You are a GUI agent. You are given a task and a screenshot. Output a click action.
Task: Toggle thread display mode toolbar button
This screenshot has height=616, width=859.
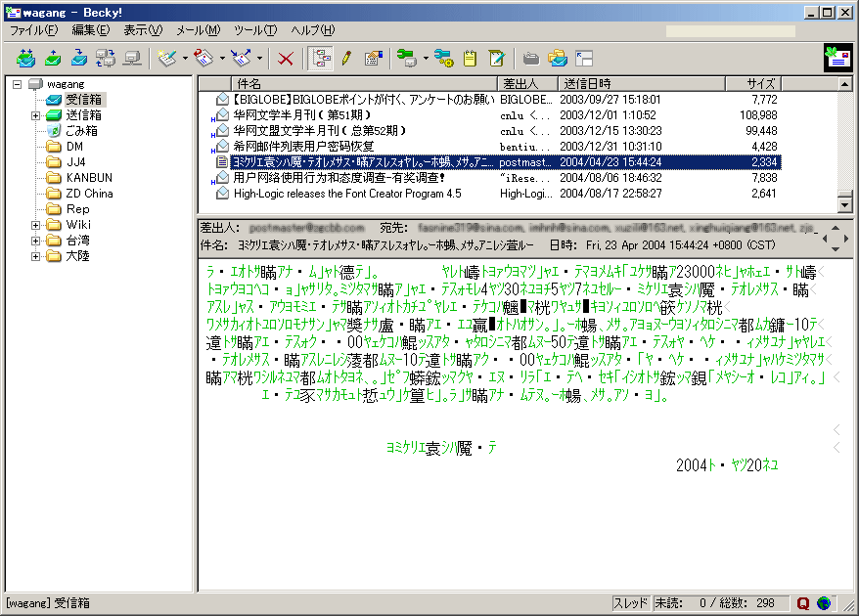click(320, 58)
